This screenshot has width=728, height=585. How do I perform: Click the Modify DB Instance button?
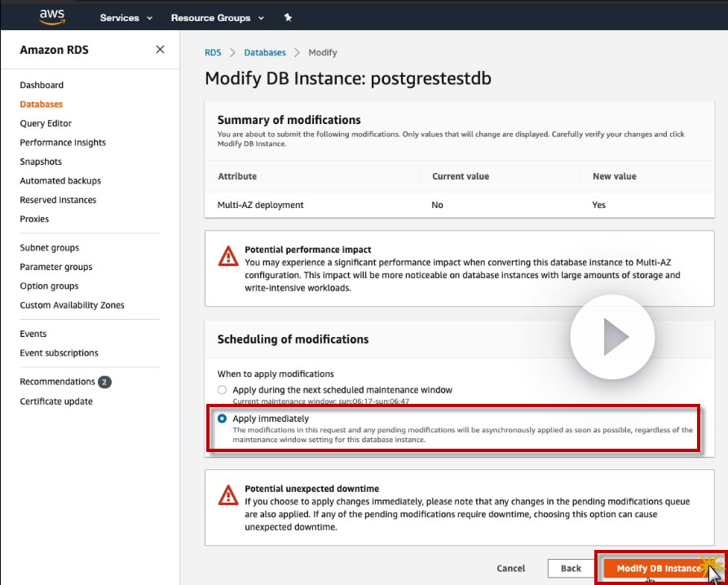coord(659,568)
